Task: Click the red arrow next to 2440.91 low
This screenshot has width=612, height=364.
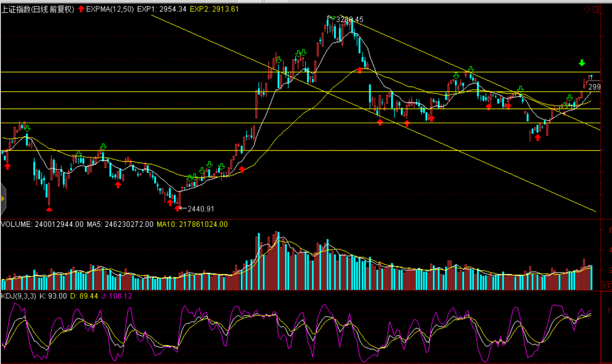Action: coord(177,208)
